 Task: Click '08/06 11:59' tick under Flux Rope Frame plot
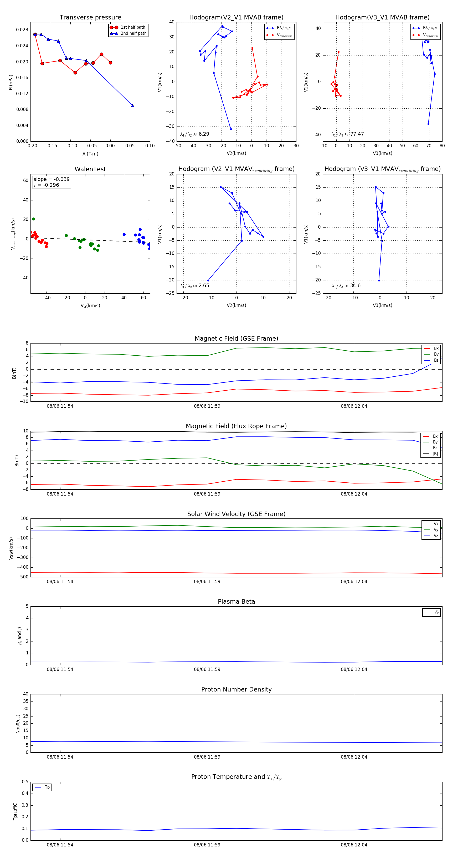[207, 494]
